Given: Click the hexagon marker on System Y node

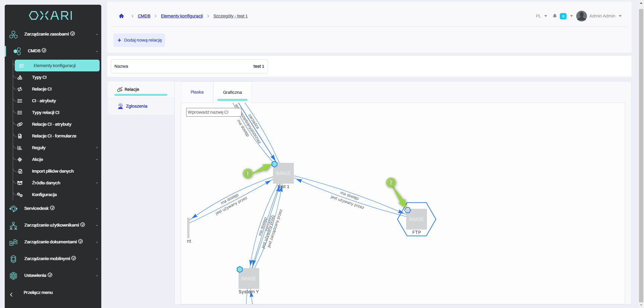Looking at the screenshot, I should [x=239, y=269].
